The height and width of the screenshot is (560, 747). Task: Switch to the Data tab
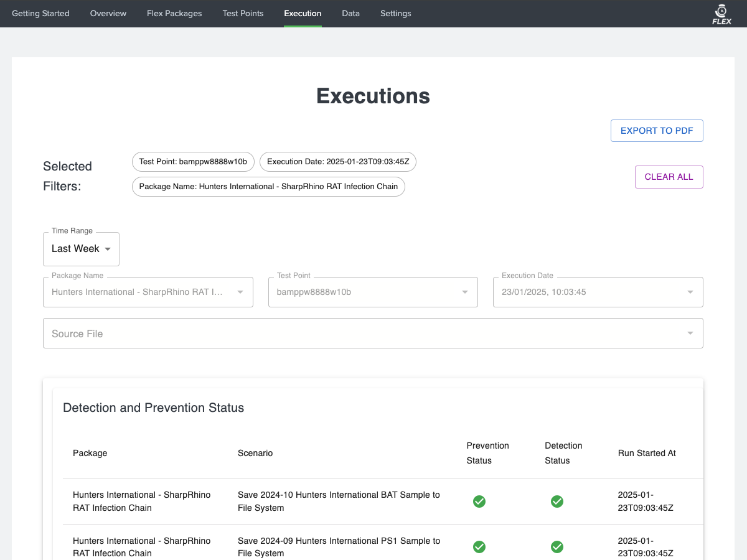[350, 13]
